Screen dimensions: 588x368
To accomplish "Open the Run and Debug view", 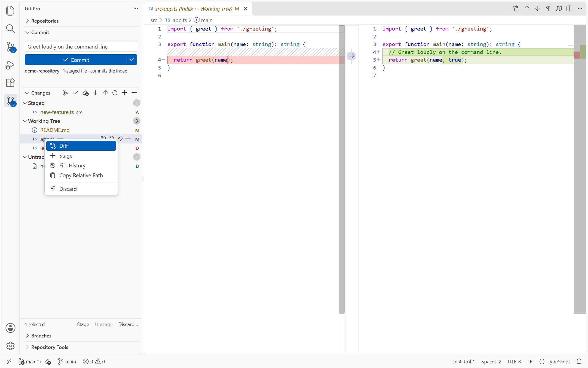I will coord(10,65).
